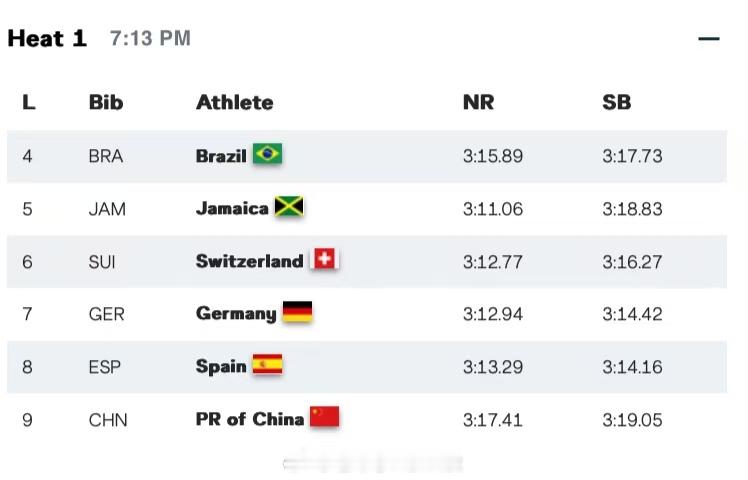Click the Jamaica flag icon

click(x=289, y=207)
